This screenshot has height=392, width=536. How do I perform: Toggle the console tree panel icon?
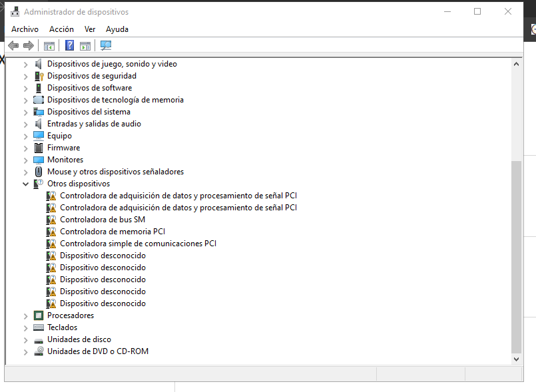click(x=49, y=45)
